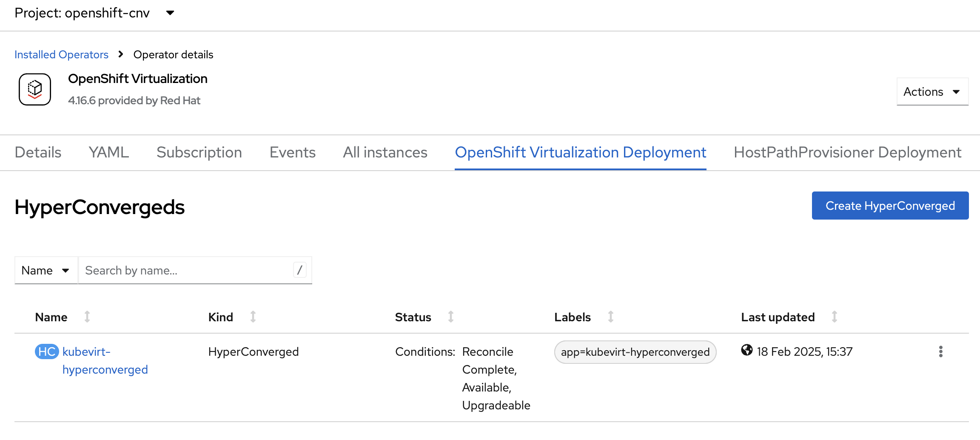Sort table by Last updated column

pos(789,317)
